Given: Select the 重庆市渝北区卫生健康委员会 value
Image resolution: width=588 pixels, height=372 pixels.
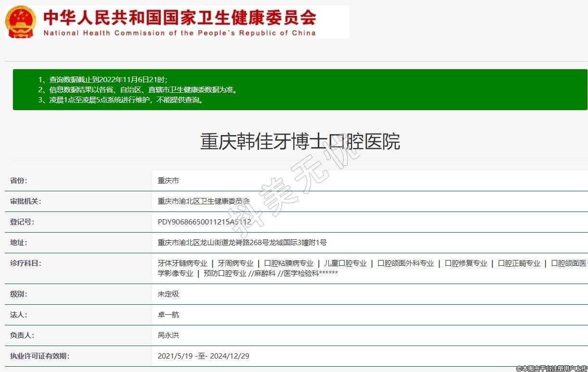Looking at the screenshot, I should pyautogui.click(x=204, y=201).
